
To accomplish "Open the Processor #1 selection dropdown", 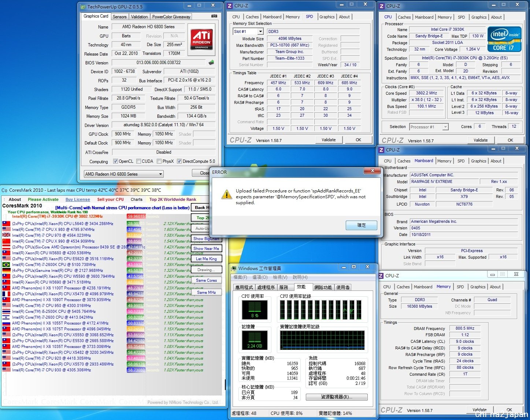I will [429, 127].
